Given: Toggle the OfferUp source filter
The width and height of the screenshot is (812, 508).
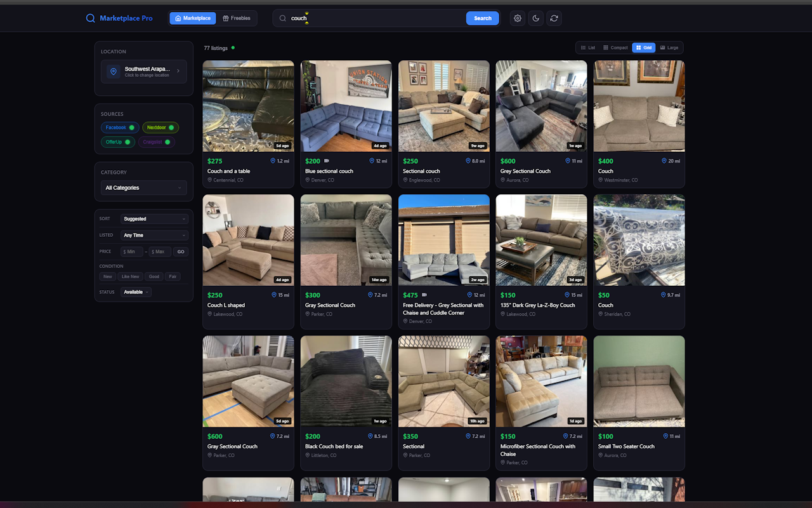Looking at the screenshot, I should click(x=118, y=142).
